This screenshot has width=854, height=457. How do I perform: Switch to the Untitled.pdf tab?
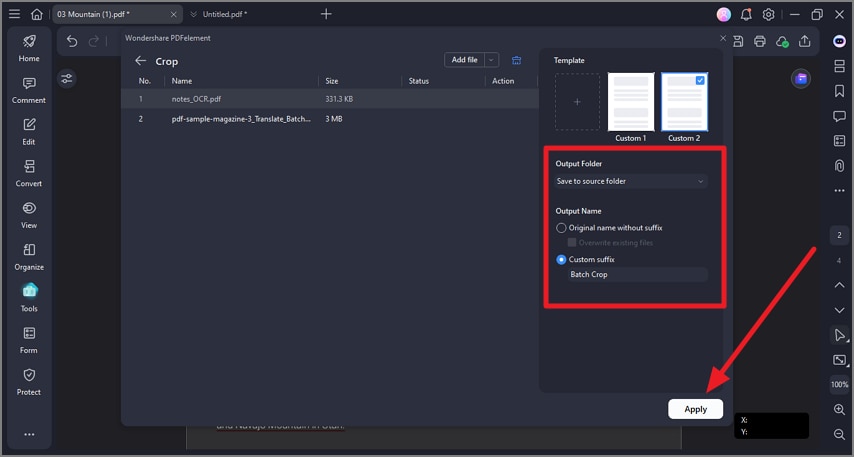click(x=225, y=14)
